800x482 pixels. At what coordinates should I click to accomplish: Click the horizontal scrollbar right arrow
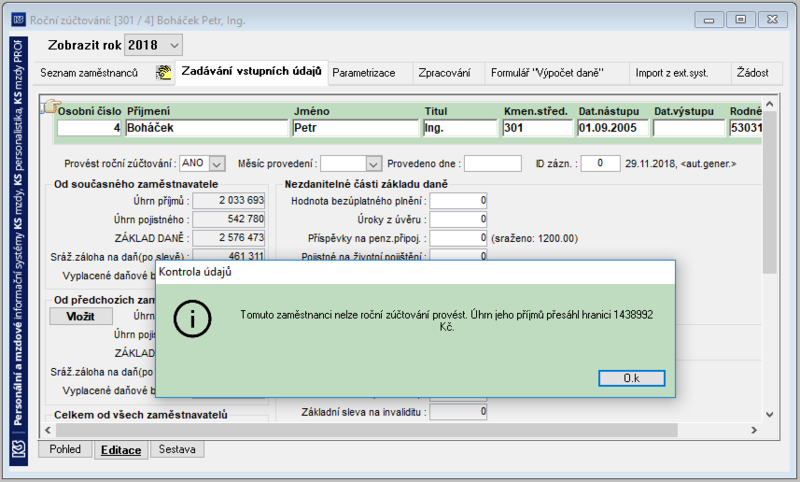[x=754, y=430]
